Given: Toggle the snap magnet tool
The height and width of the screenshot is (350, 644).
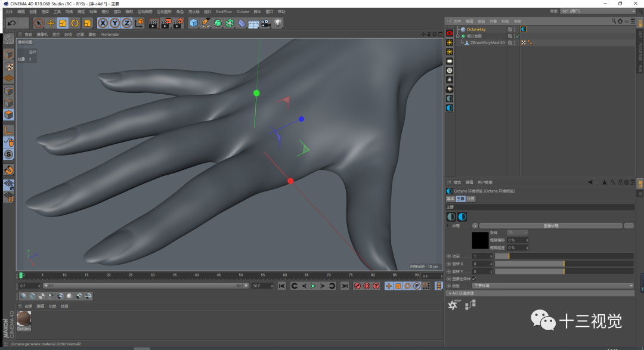Looking at the screenshot, I should coord(8,170).
